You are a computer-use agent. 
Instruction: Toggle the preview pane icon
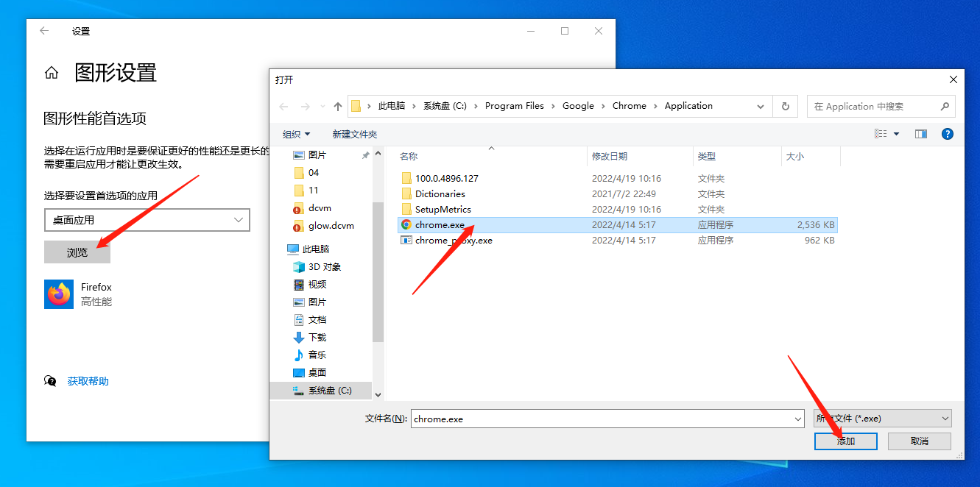click(x=920, y=134)
